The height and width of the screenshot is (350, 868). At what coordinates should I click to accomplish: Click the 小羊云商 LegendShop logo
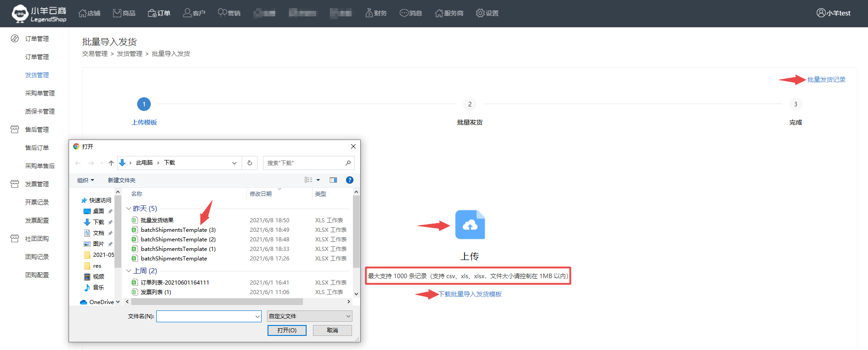point(39,14)
